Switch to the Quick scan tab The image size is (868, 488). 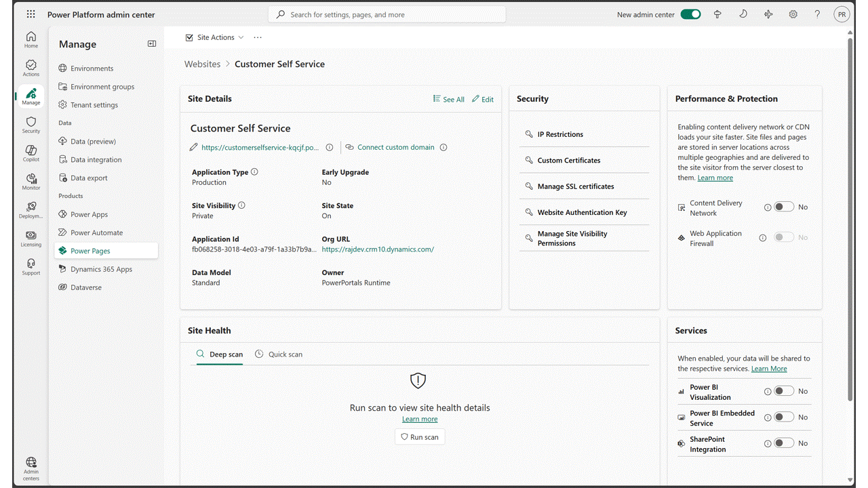279,354
